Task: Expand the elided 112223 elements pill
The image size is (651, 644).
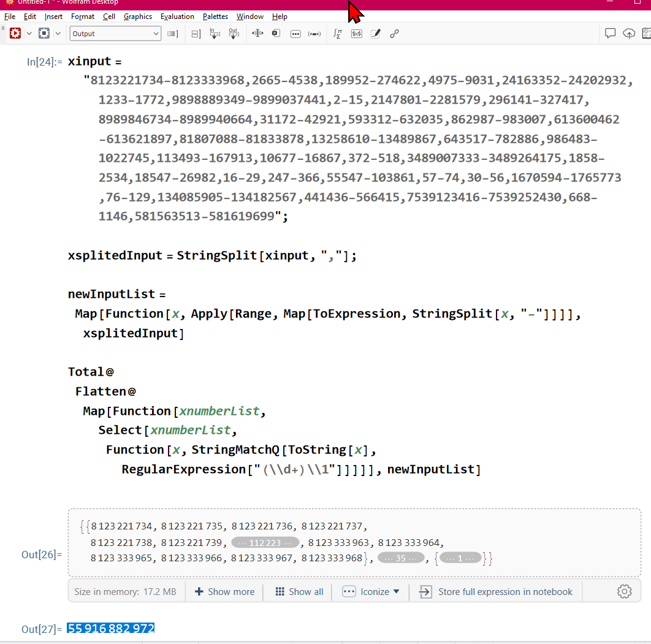Action: pyautogui.click(x=265, y=542)
